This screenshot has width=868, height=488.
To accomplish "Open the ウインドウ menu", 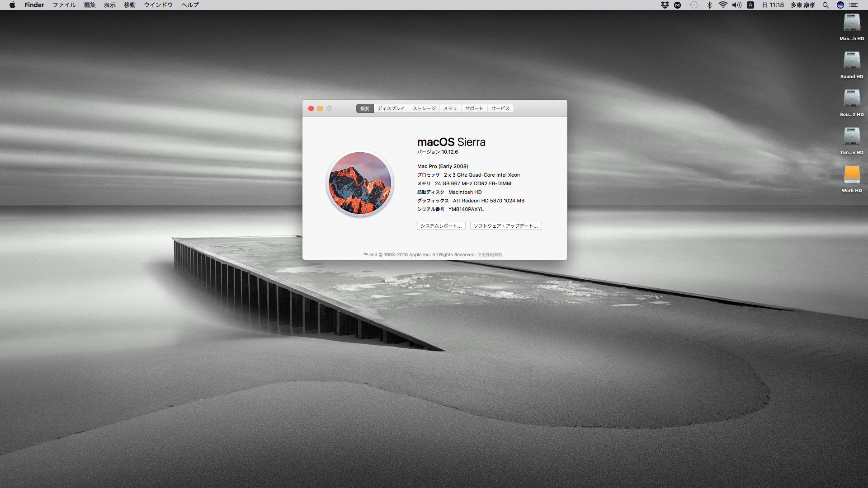I will pos(158,5).
